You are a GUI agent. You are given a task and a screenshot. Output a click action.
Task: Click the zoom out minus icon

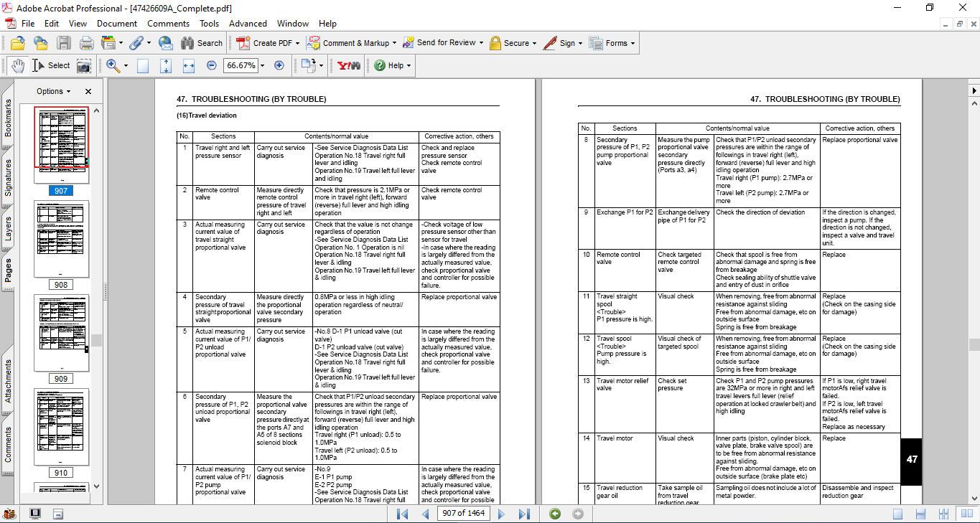[x=212, y=65]
